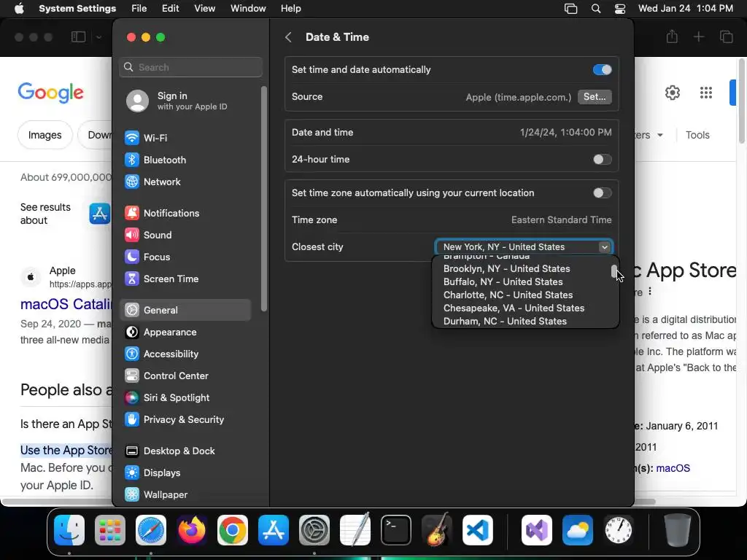
Task: Click the Google logo in Safari
Action: click(x=51, y=93)
